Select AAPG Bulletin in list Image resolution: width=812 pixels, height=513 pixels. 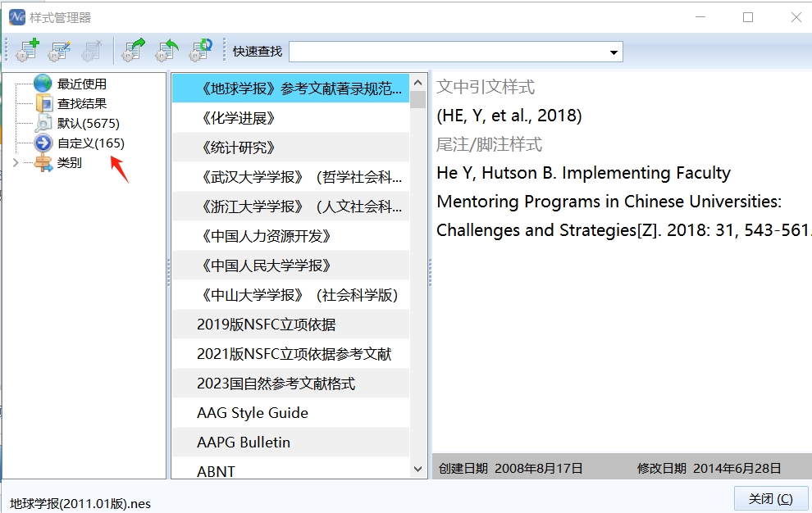[290, 443]
